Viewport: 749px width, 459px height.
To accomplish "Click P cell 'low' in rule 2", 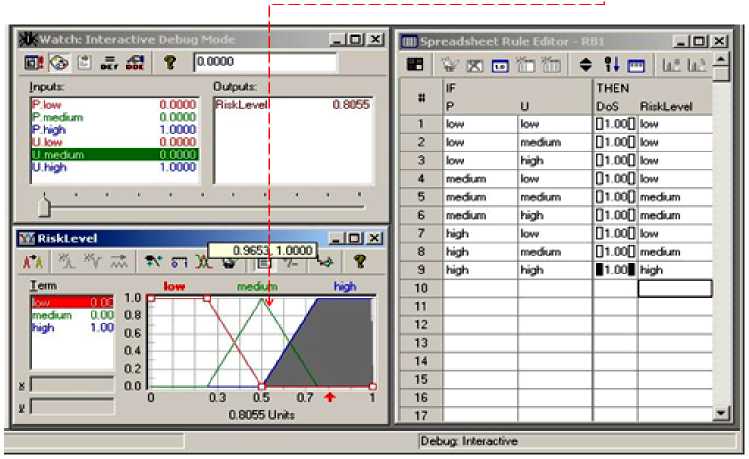I will pyautogui.click(x=480, y=142).
